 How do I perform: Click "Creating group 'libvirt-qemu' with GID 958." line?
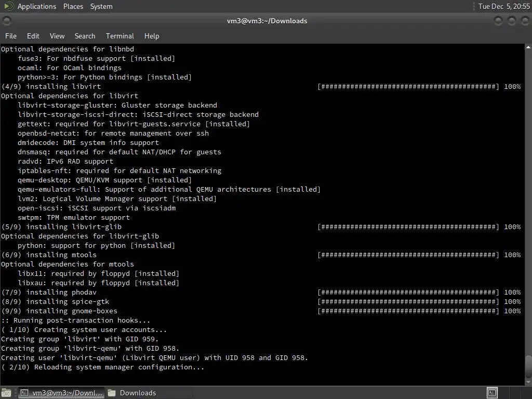[x=90, y=349]
